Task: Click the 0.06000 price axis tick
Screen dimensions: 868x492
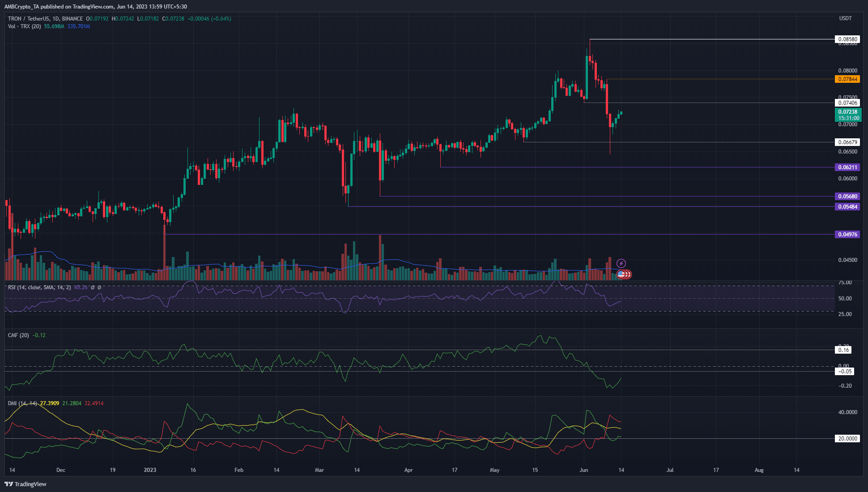Action: [x=848, y=179]
